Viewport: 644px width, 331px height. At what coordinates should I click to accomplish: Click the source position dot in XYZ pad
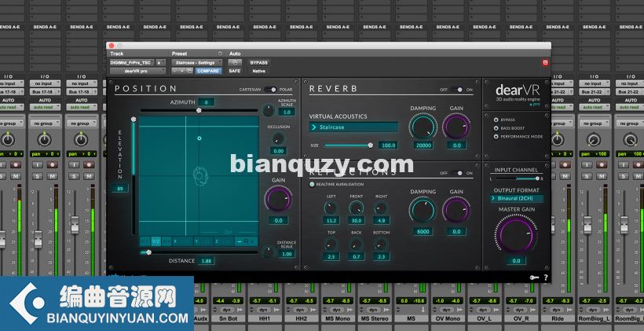pyautogui.click(x=199, y=138)
